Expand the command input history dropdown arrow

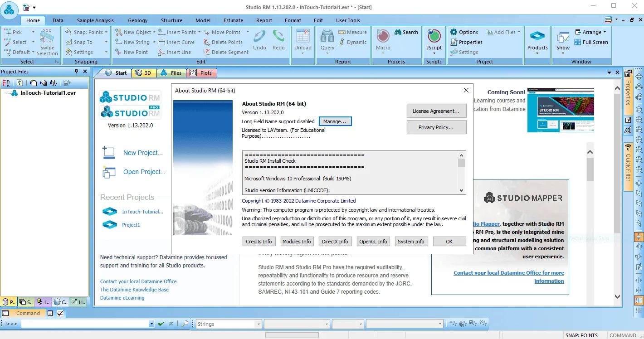tap(151, 324)
